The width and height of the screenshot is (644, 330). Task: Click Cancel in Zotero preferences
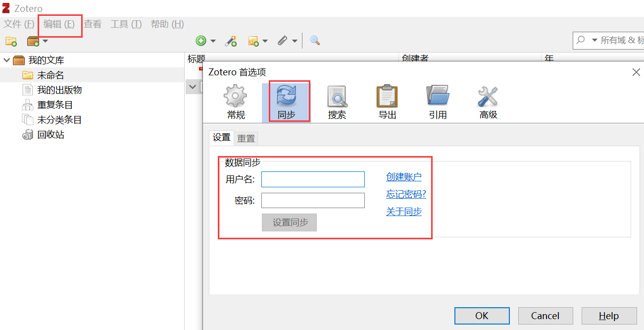click(x=545, y=316)
